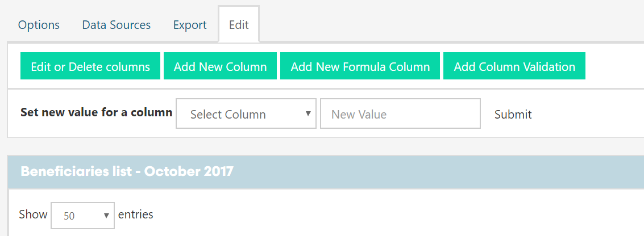Open the Data Sources tab

(116, 25)
